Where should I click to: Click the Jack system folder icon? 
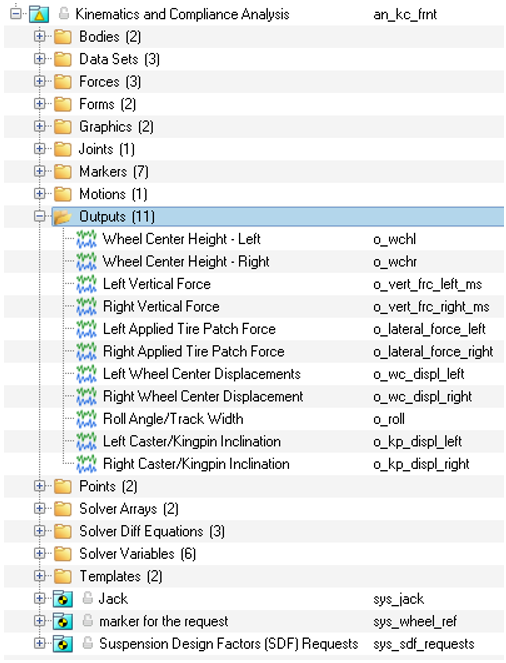63,599
